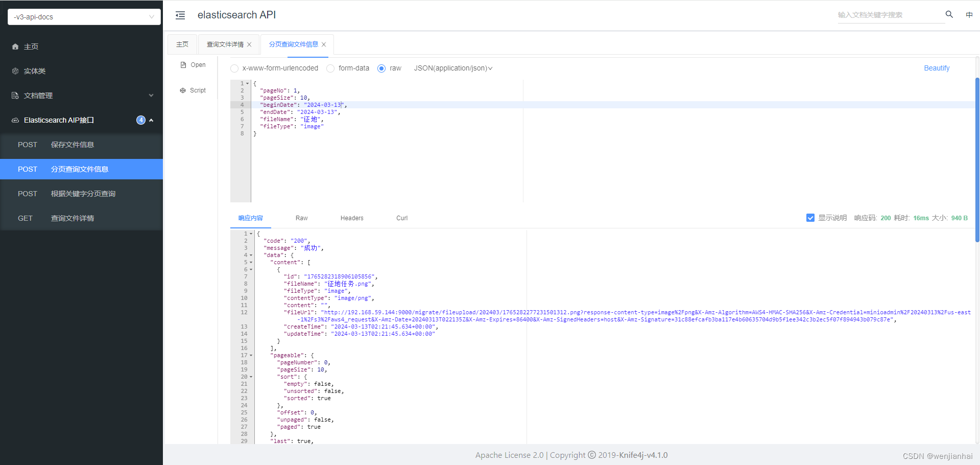The width and height of the screenshot is (980, 465).
Task: Click the elasticsearch API title
Action: 236,15
